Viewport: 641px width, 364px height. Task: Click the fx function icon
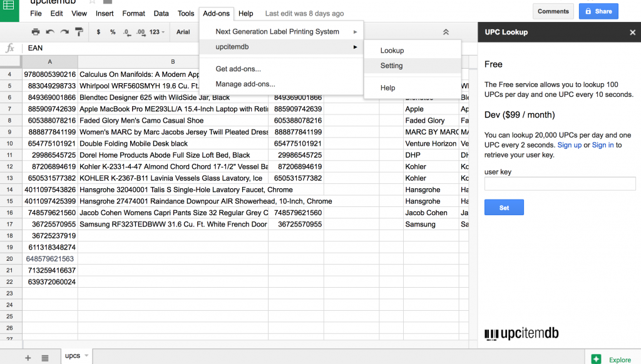(10, 48)
